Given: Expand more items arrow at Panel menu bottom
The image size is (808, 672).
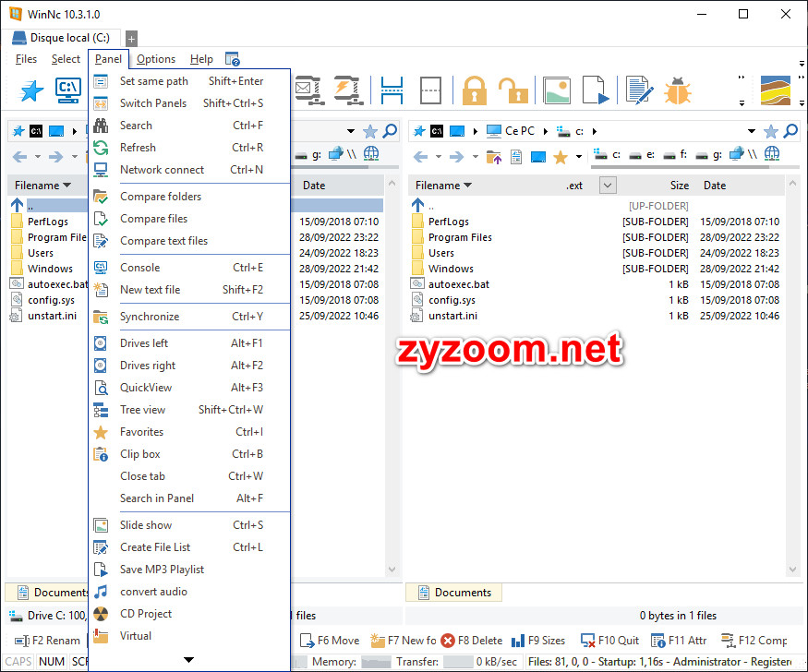Looking at the screenshot, I should tap(188, 660).
